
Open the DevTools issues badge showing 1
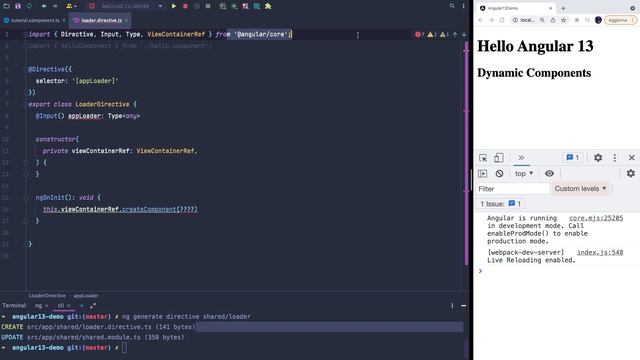click(x=573, y=158)
